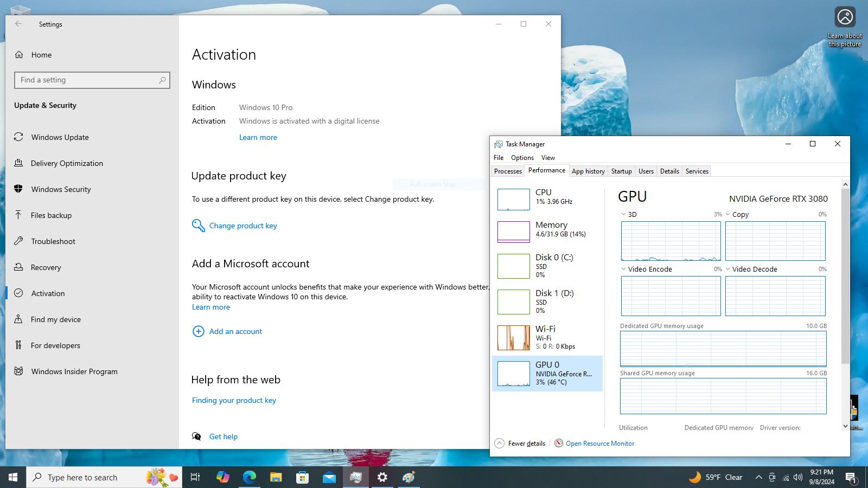This screenshot has height=488, width=868.
Task: Click the Windows Update sync icon
Action: click(x=18, y=137)
